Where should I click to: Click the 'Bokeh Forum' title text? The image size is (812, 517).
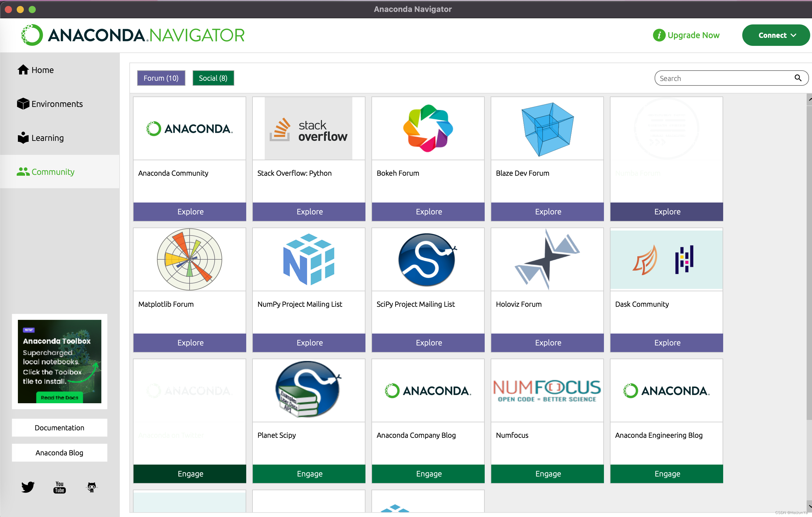pyautogui.click(x=398, y=173)
